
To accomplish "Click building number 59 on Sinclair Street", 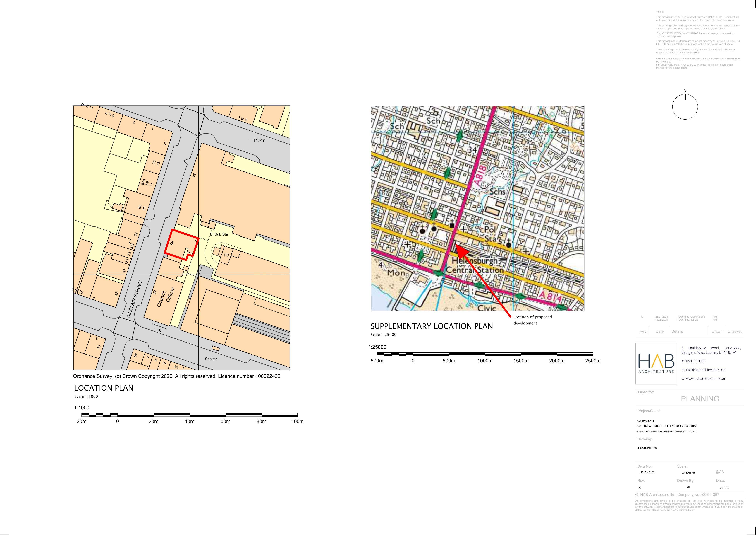I will [x=136, y=234].
